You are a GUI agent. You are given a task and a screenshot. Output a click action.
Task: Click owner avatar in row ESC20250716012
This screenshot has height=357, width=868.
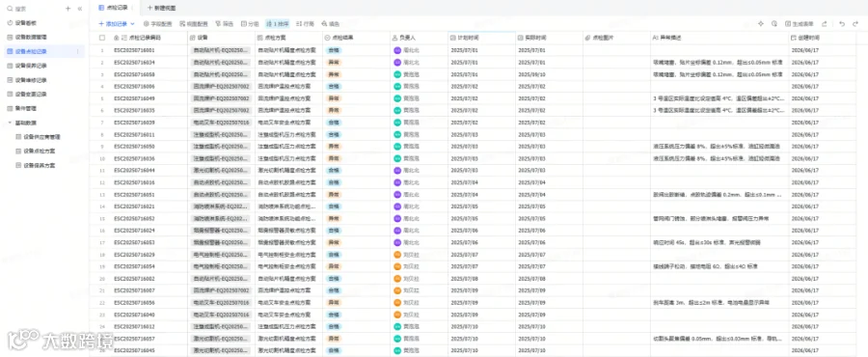point(397,326)
